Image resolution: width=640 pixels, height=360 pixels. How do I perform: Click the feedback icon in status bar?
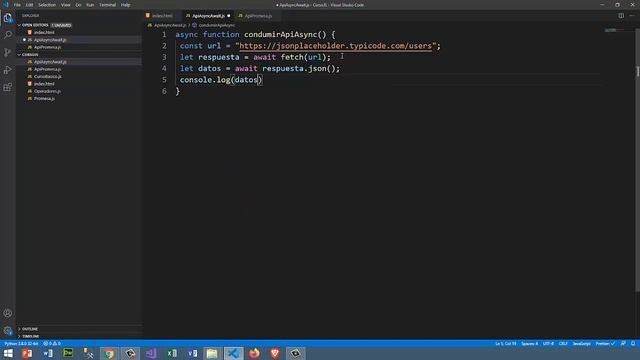tap(623, 344)
